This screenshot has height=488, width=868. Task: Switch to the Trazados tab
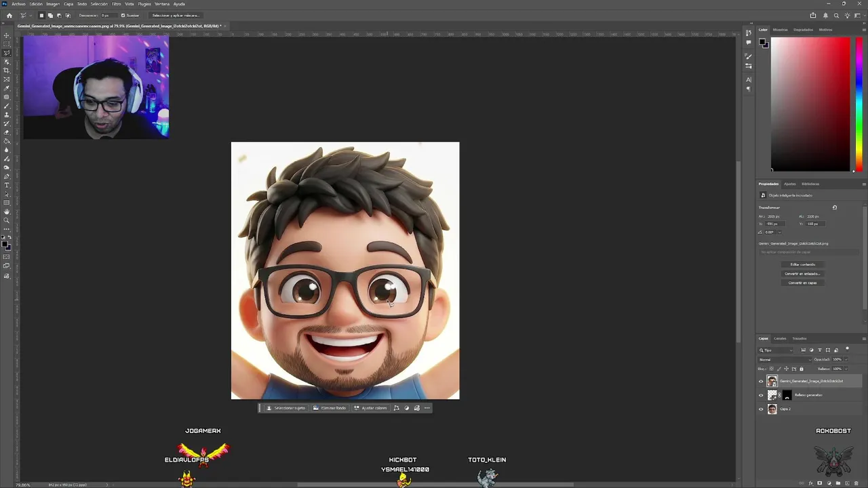[800, 338]
